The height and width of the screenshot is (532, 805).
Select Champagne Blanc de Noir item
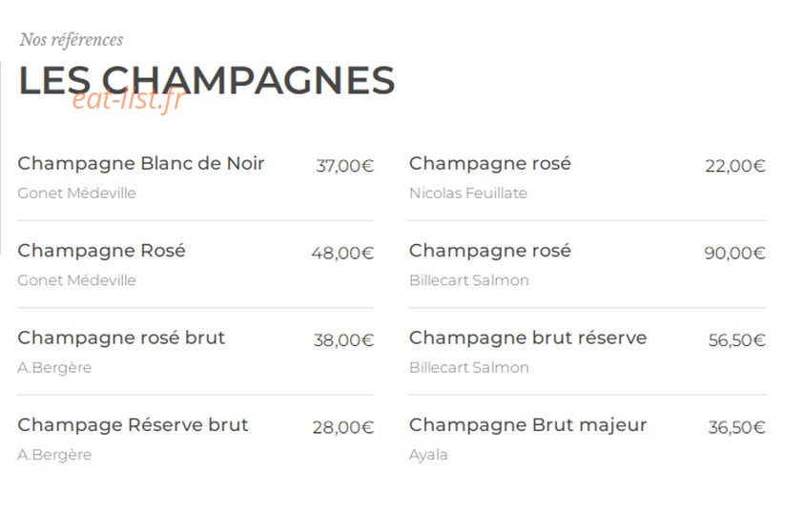[x=140, y=163]
